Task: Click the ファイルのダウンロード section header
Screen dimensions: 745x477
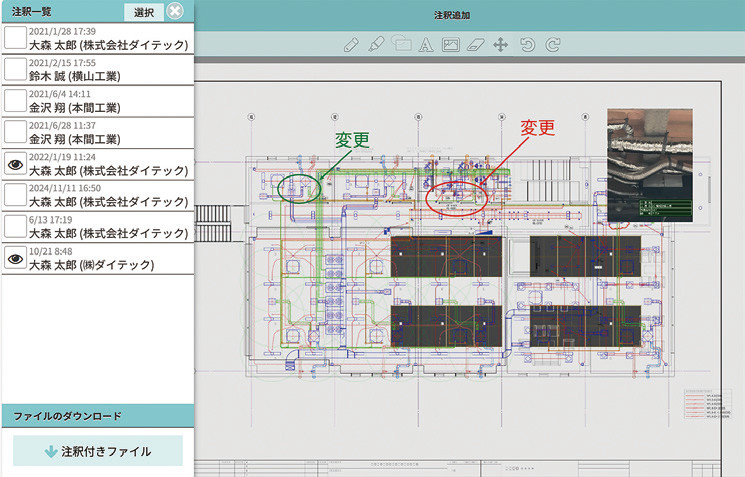Action: [x=98, y=416]
